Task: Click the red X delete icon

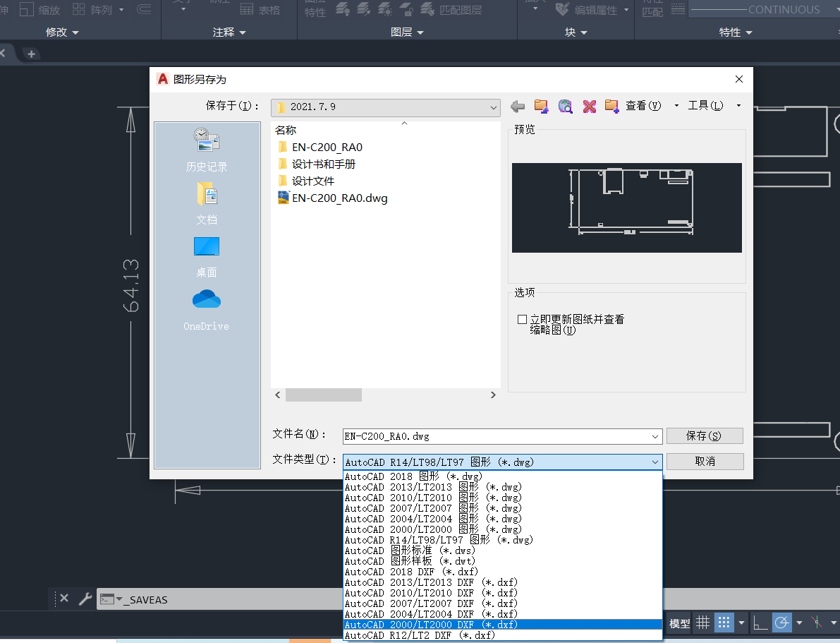Action: (590, 106)
